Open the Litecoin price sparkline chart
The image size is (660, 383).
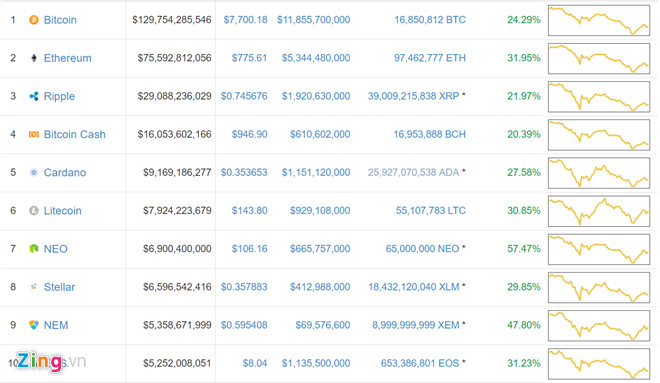599,211
